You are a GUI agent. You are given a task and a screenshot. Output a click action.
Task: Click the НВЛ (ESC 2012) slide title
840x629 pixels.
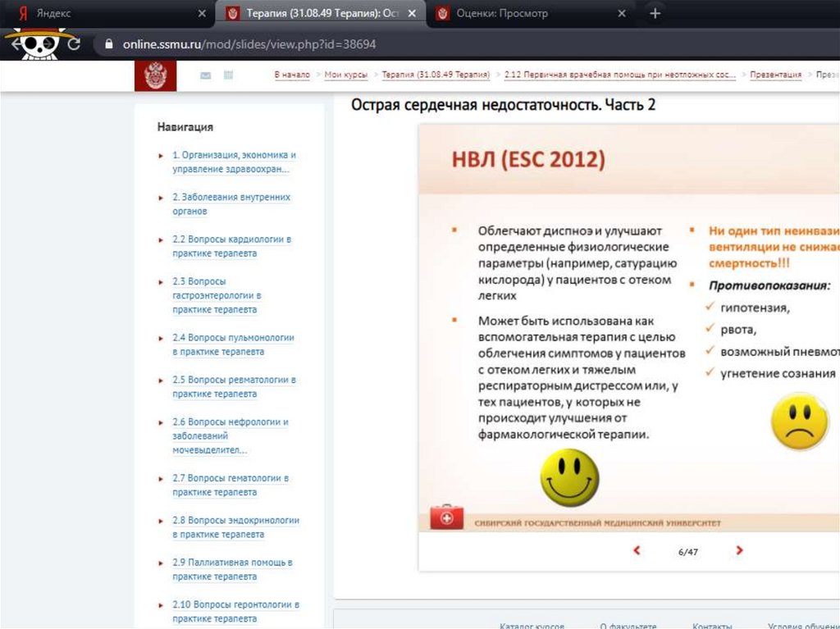coord(528,160)
